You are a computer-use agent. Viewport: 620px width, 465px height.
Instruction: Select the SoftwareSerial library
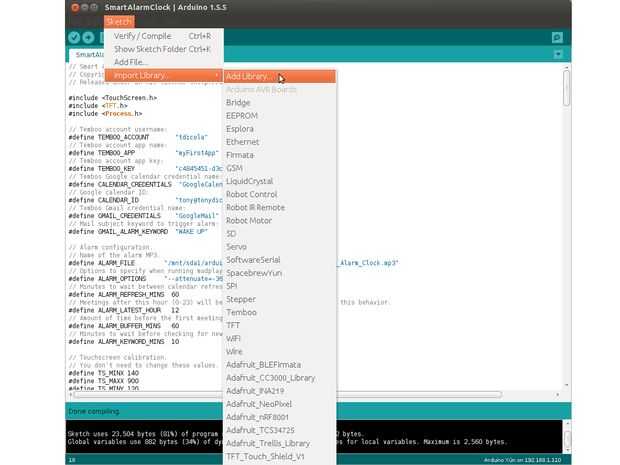[x=280, y=260]
